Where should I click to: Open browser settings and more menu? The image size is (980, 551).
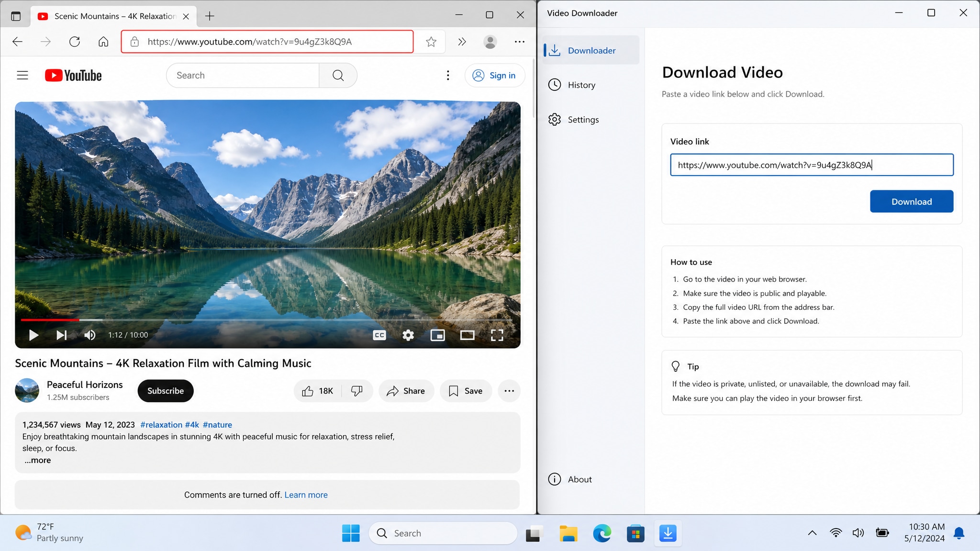[520, 42]
